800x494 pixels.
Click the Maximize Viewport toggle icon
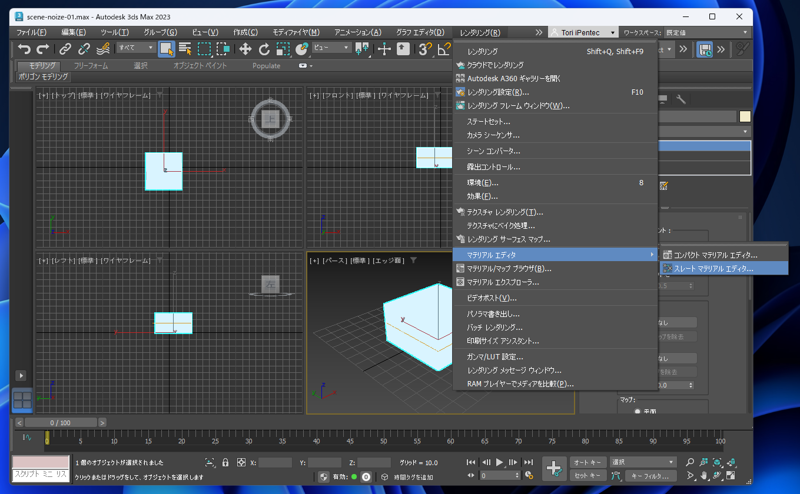pos(731,476)
